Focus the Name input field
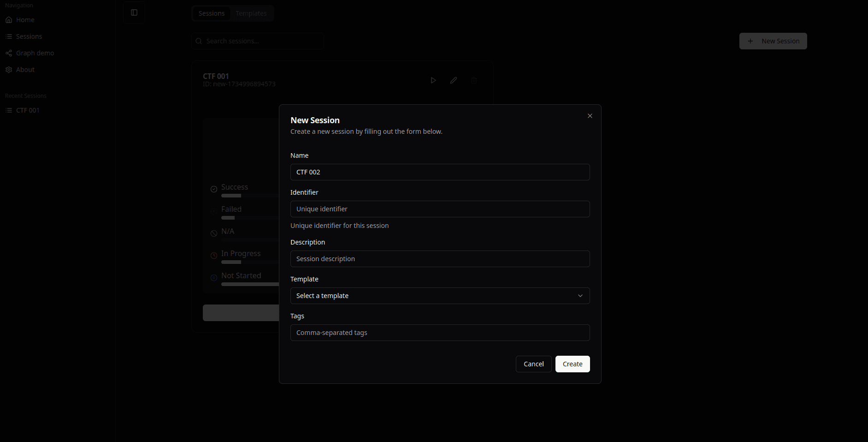The width and height of the screenshot is (868, 442). tap(439, 172)
